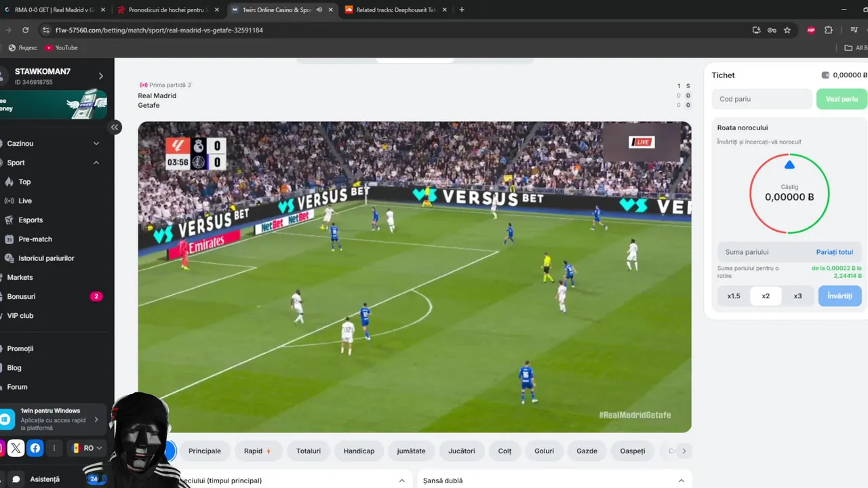Switch to the Pronosticuri de hochei tab
The height and width of the screenshot is (488, 868).
[168, 9]
